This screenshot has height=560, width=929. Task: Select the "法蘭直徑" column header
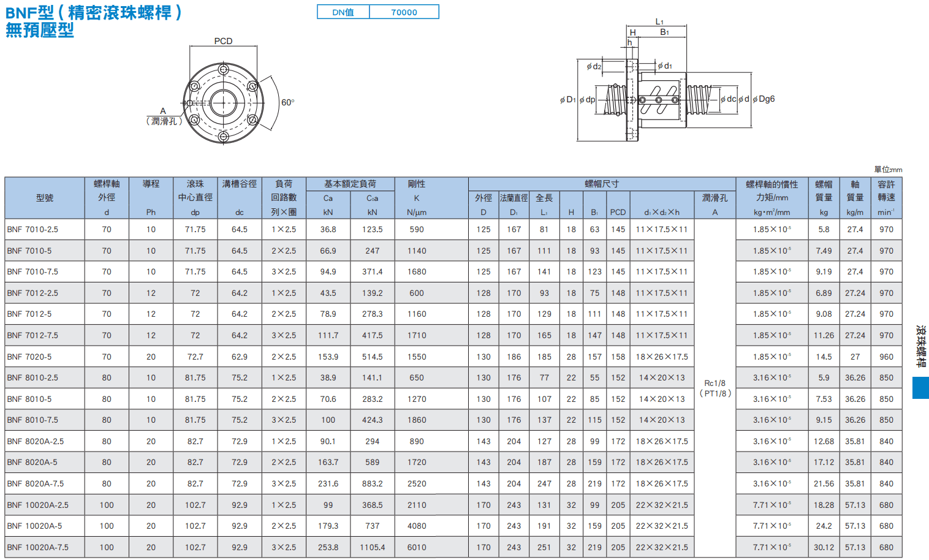pyautogui.click(x=514, y=205)
